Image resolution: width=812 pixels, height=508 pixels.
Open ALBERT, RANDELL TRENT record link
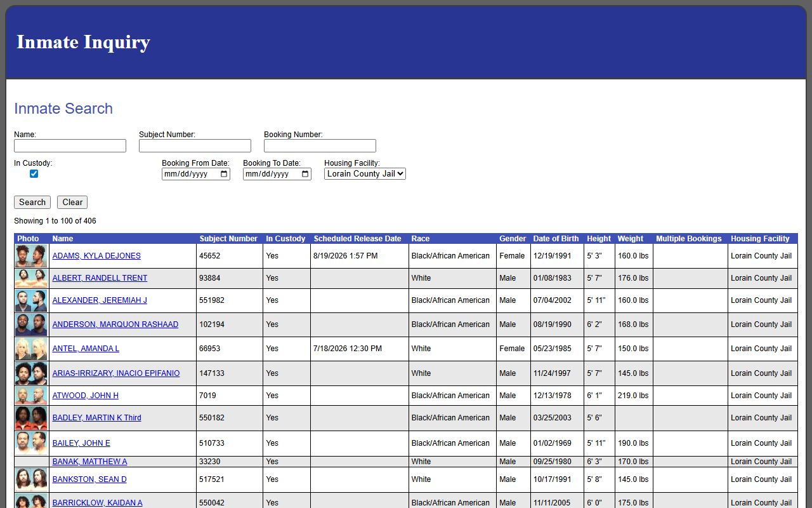click(100, 278)
